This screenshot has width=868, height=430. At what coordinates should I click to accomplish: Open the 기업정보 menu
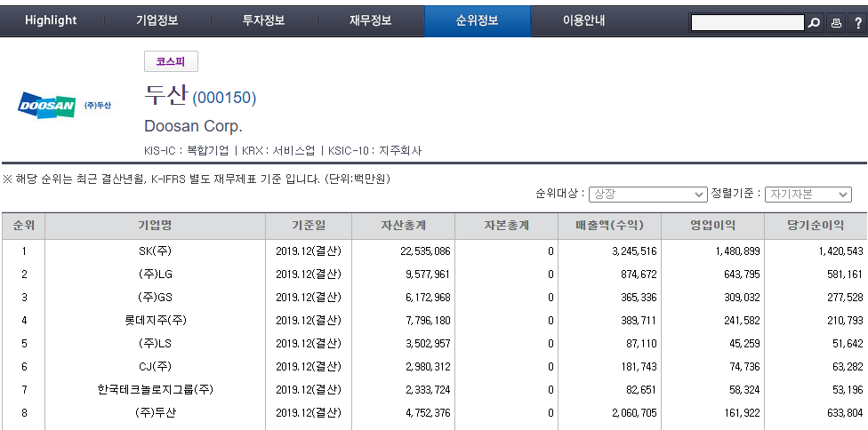pyautogui.click(x=157, y=20)
